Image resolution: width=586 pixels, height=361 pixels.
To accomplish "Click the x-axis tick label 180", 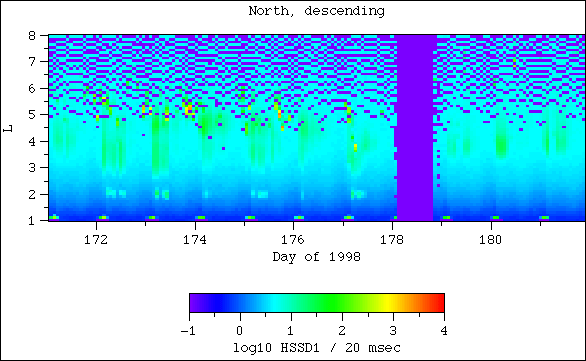I will pos(491,239).
